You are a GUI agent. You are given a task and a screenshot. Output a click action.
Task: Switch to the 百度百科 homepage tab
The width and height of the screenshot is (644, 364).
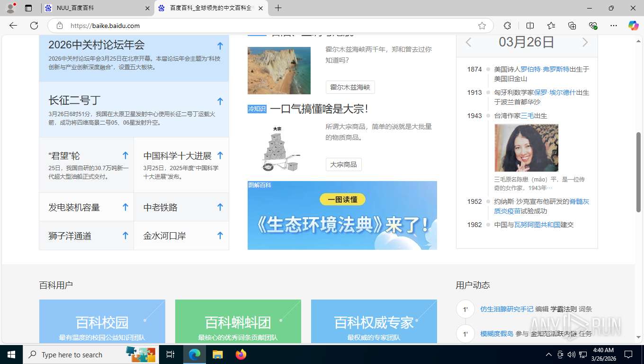pos(211,8)
